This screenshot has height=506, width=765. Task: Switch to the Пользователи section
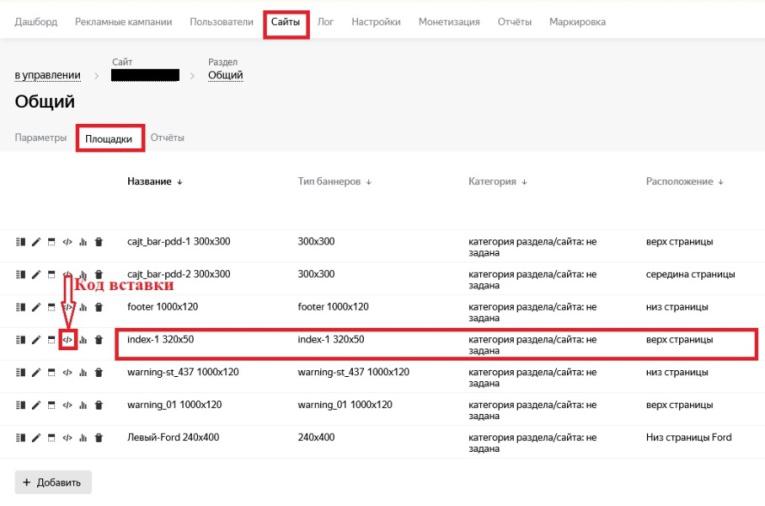(x=221, y=22)
